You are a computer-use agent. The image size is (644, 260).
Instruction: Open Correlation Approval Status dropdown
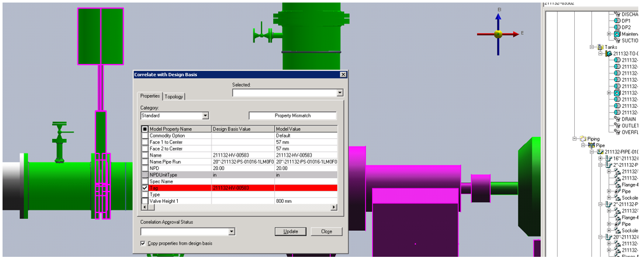(232, 231)
